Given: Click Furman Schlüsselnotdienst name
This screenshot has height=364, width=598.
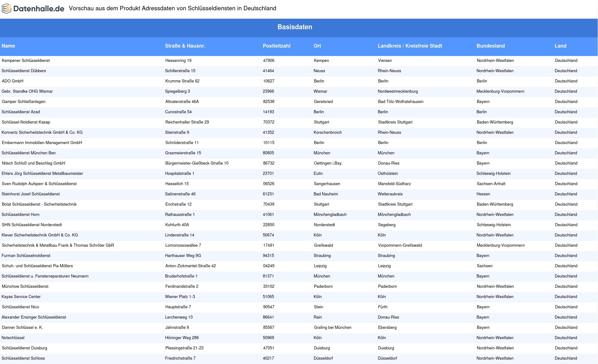Looking at the screenshot, I should point(26,256).
